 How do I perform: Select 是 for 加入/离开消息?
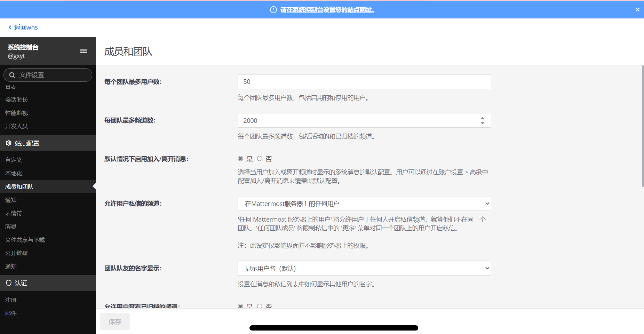coord(240,159)
